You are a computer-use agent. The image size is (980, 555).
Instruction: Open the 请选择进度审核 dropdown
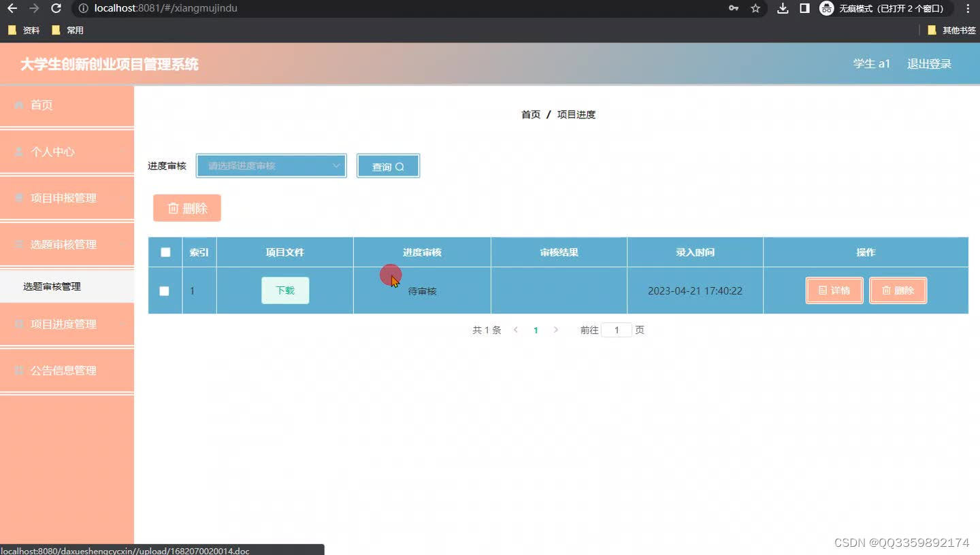pos(272,166)
